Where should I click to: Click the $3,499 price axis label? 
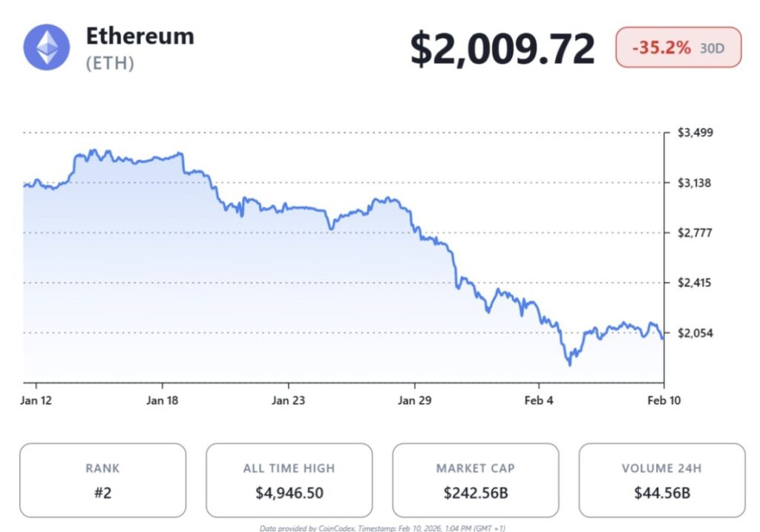(695, 133)
